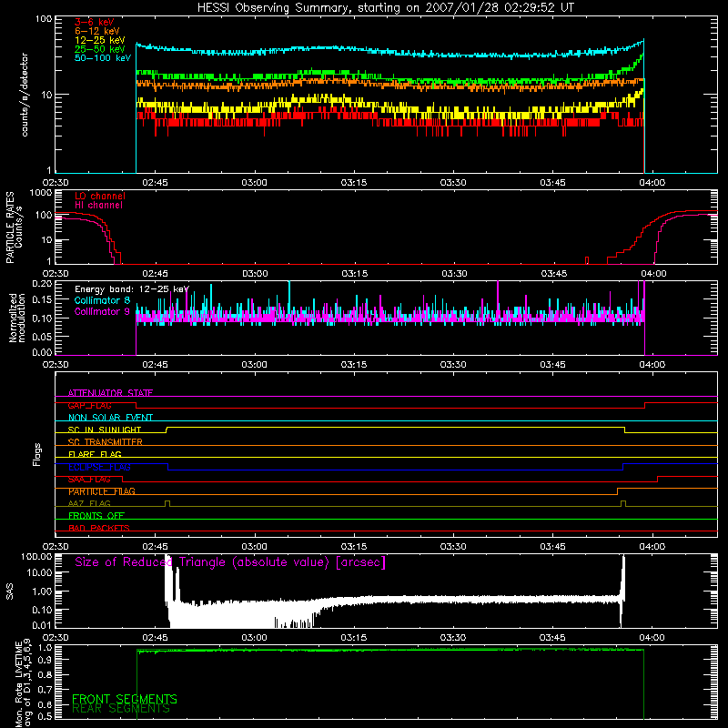Click the 0.15 modulation axis value
Image resolution: width=728 pixels, height=728 pixels.
(41, 300)
